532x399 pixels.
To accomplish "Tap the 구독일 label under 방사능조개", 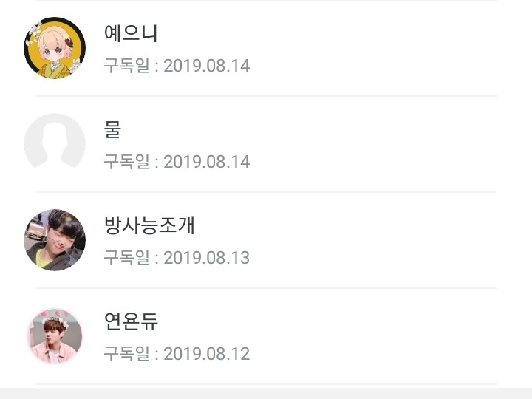I will pyautogui.click(x=126, y=258).
